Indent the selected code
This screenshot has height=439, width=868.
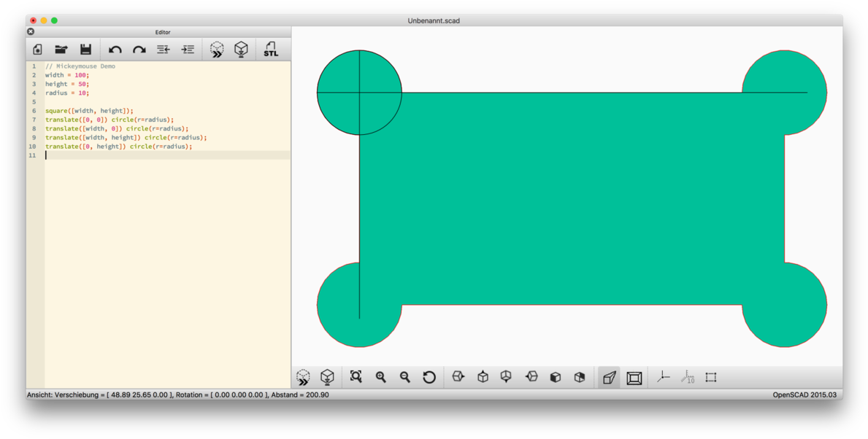point(188,50)
